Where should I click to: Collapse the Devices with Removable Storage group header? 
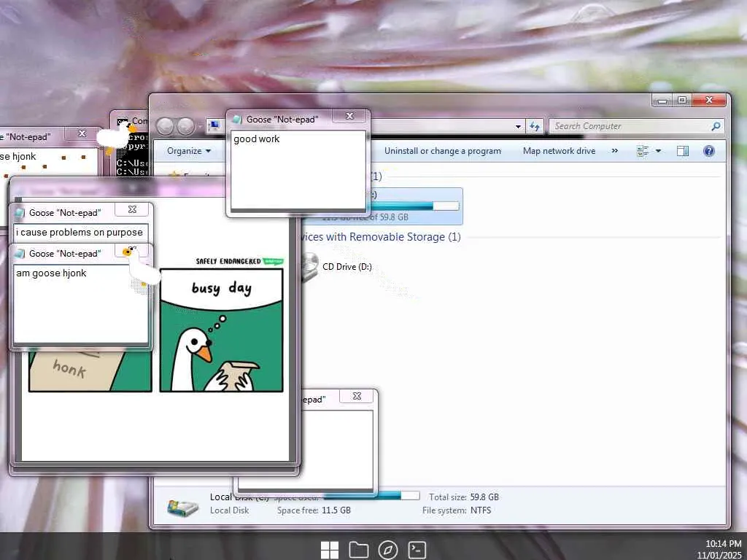[381, 237]
